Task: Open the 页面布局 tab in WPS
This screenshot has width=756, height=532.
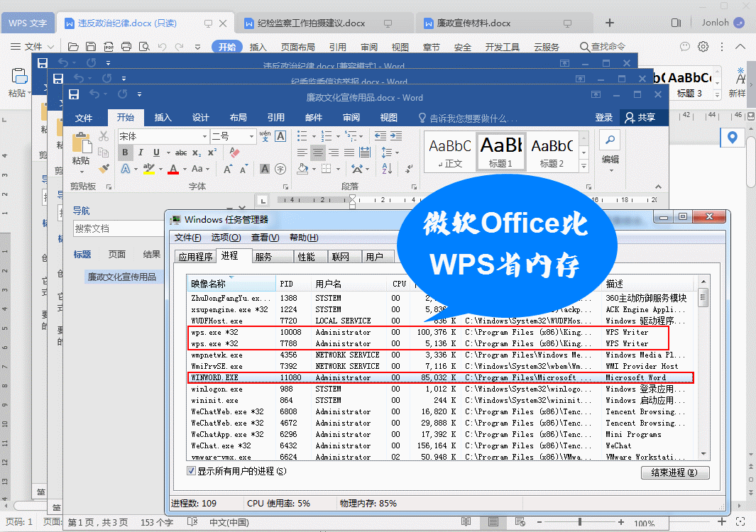Action: click(x=298, y=47)
